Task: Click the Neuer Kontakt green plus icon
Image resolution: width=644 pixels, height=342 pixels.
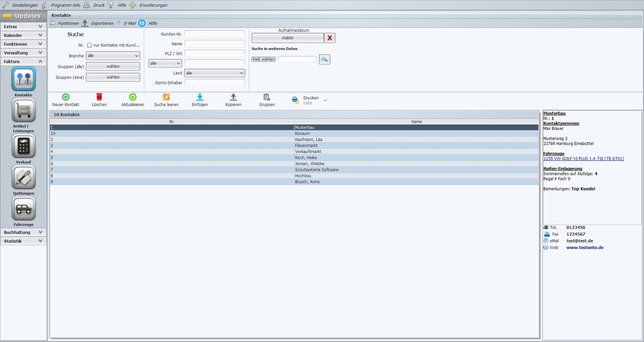Action: click(66, 97)
